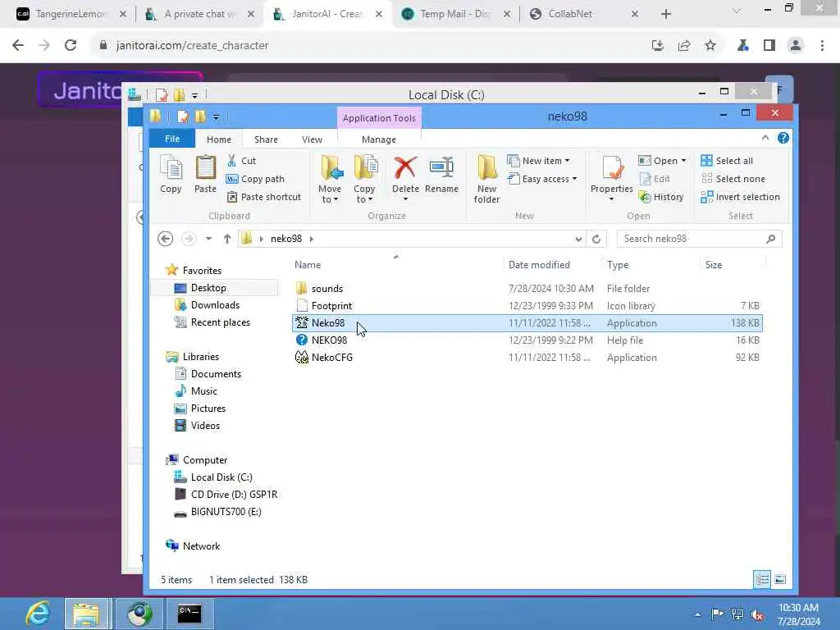Viewport: 840px width, 630px height.
Task: Switch to Details view layout icon
Action: [x=762, y=579]
